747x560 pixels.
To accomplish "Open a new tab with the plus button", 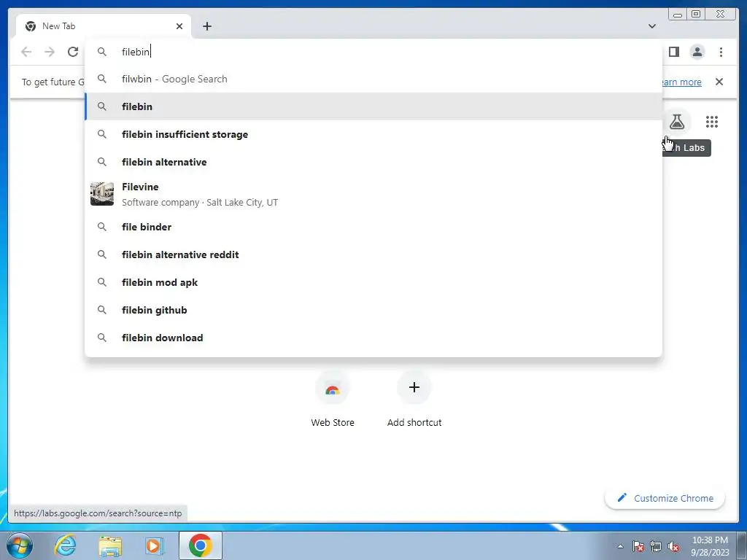I will tap(206, 26).
